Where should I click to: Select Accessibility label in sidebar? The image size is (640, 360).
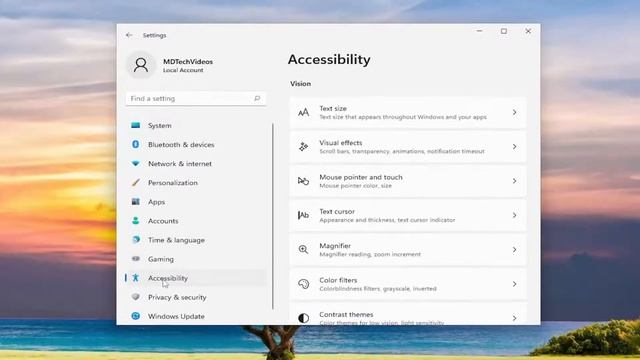tap(168, 278)
